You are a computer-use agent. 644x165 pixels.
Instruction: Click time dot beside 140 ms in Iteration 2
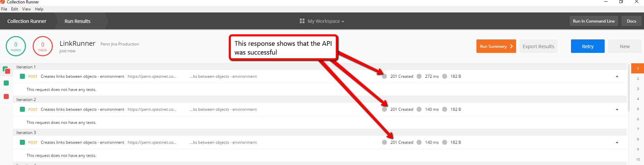click(419, 109)
